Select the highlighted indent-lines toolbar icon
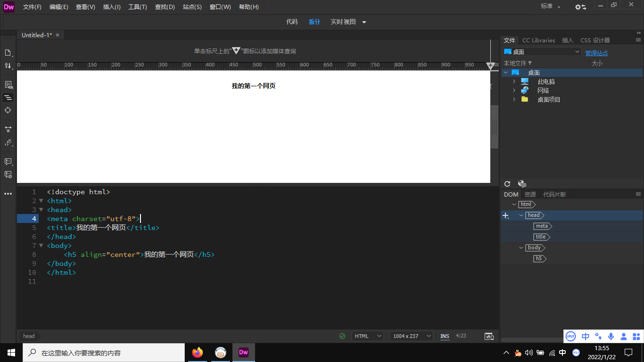 [x=8, y=98]
